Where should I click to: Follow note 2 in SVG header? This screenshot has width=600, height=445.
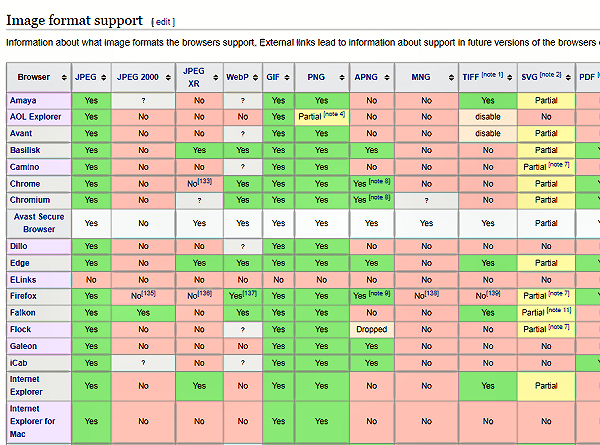point(550,75)
